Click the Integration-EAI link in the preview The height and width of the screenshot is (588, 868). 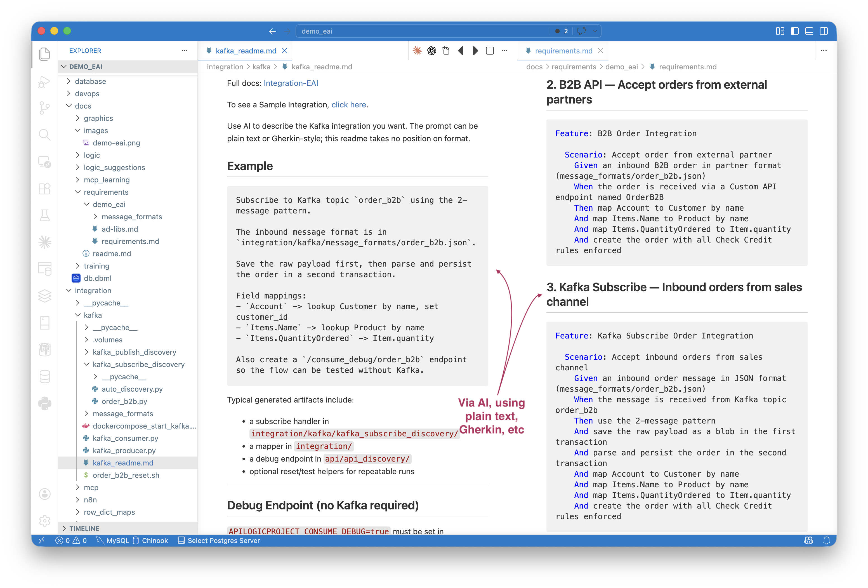coord(291,83)
